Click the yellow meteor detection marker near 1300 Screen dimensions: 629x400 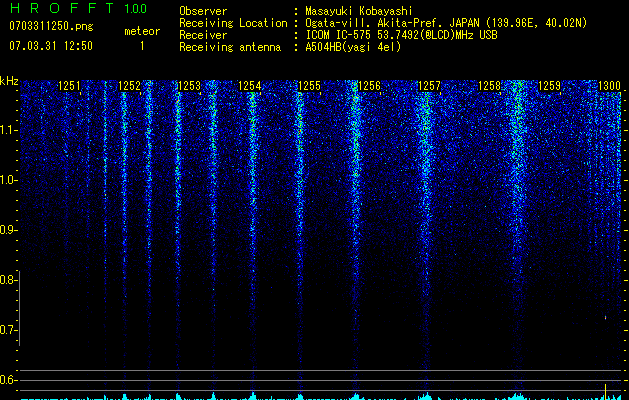(x=605, y=391)
